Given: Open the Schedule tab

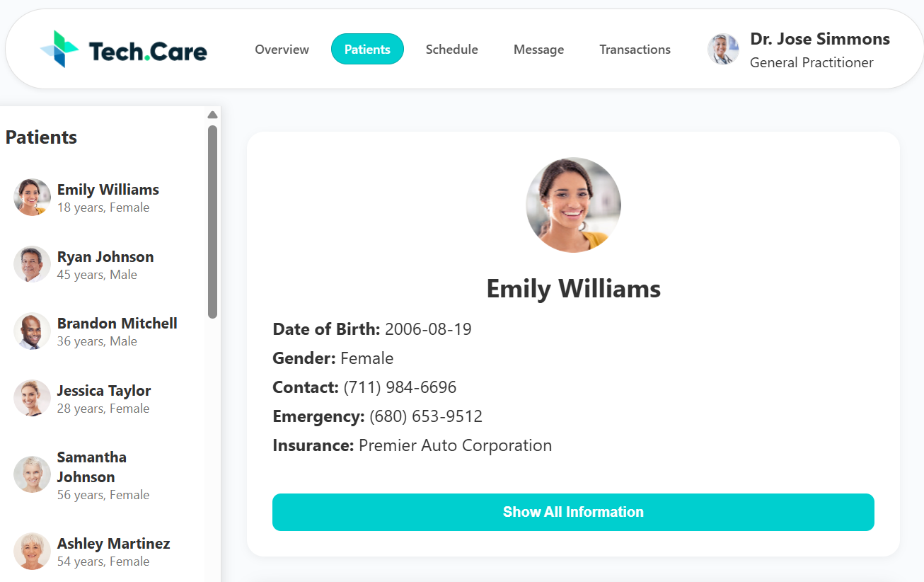Looking at the screenshot, I should coord(451,50).
